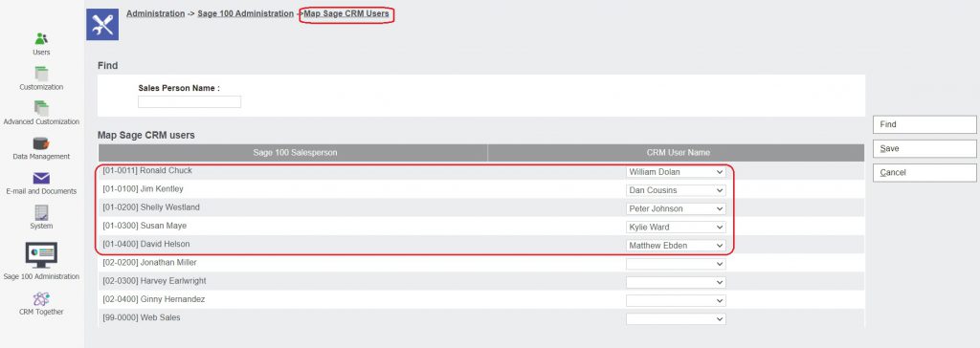Click the Find button
The width and height of the screenshot is (980, 348).
(x=924, y=124)
